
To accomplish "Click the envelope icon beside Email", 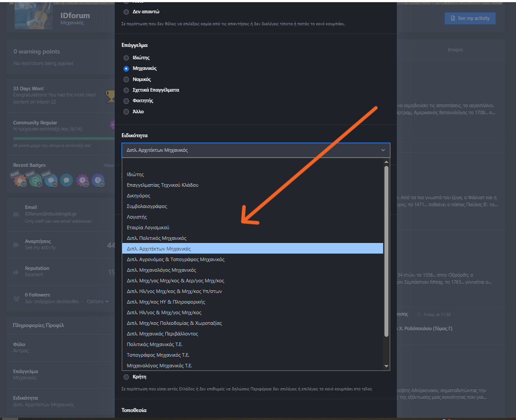I will click(x=16, y=214).
